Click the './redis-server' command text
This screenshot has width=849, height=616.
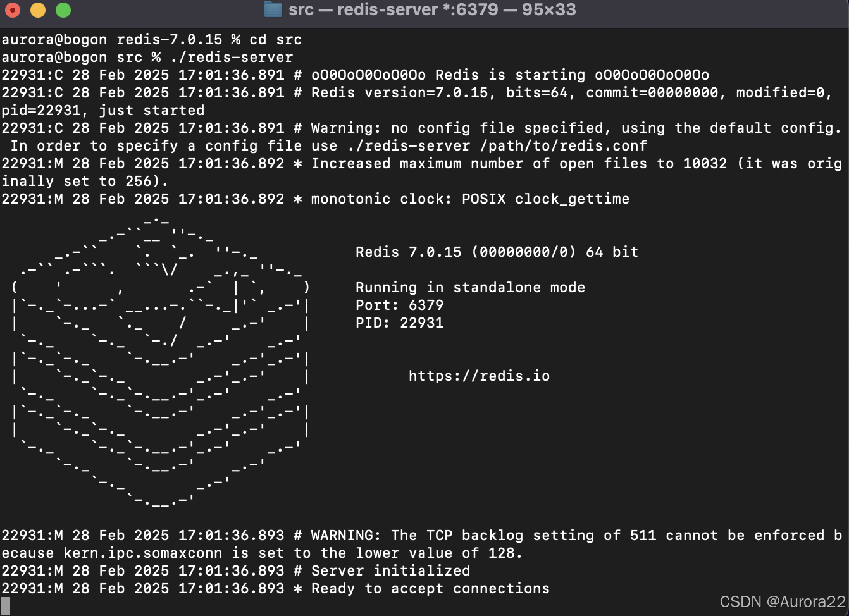232,57
